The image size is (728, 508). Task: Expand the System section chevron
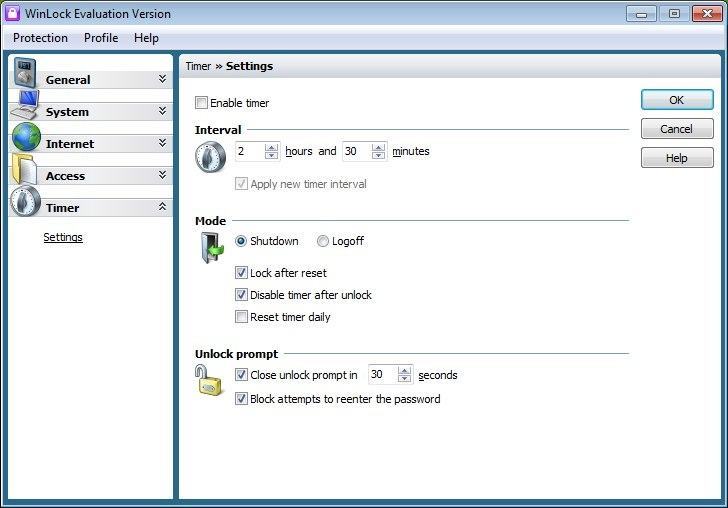tap(162, 111)
